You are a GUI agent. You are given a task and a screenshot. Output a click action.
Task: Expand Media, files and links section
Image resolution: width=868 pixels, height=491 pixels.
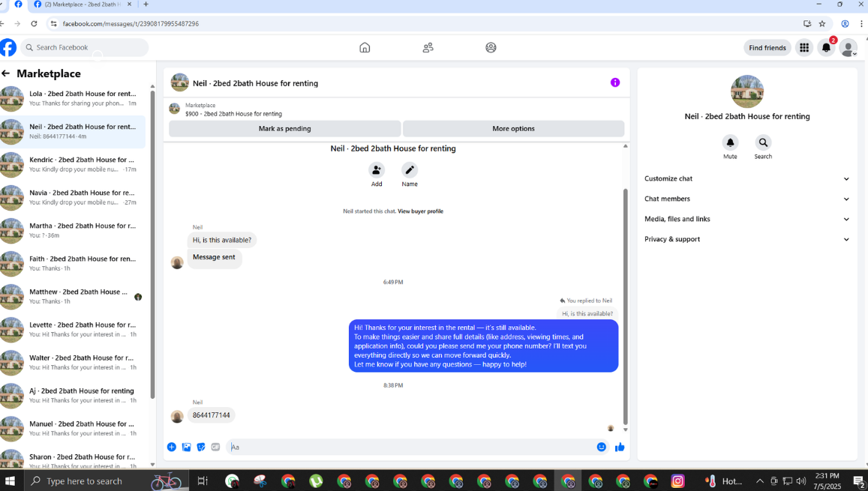click(x=746, y=219)
